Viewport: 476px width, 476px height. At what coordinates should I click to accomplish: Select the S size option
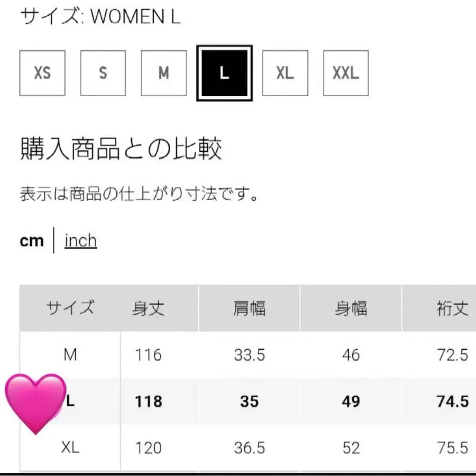tap(102, 72)
